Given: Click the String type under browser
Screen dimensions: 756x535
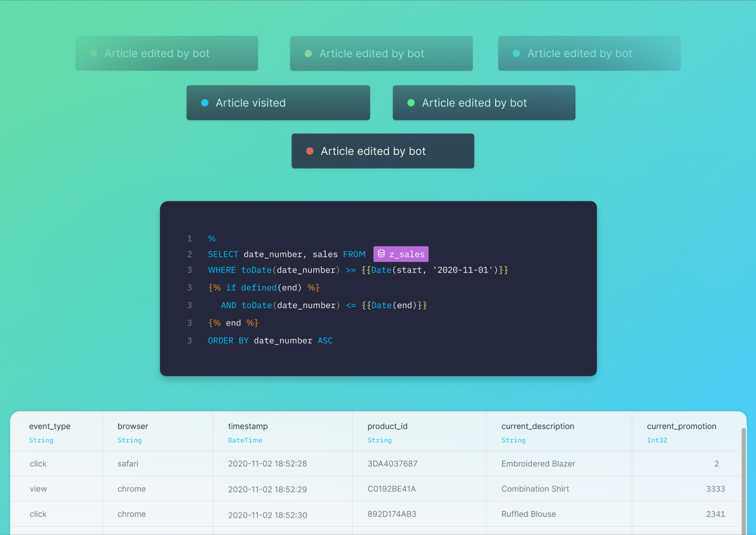Looking at the screenshot, I should (x=130, y=440).
